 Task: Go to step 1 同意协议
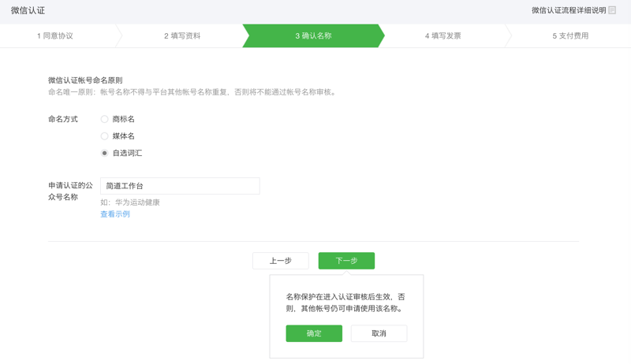tap(55, 35)
